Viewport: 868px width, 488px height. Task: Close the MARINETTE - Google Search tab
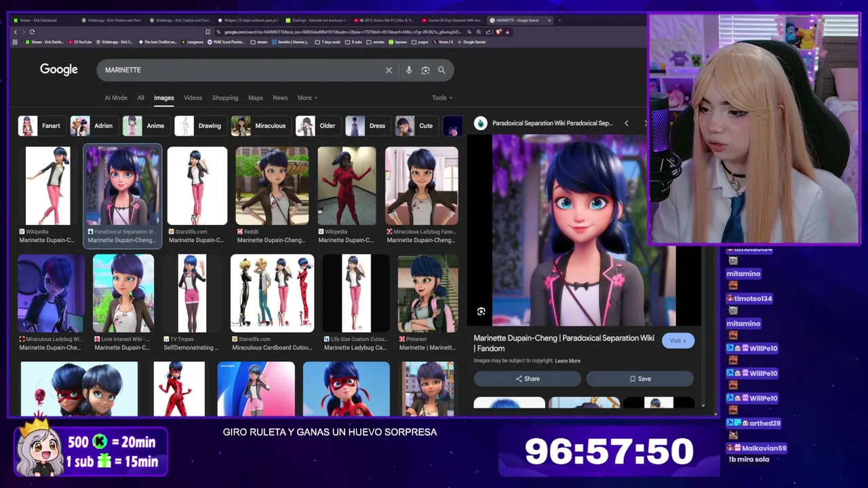[549, 20]
